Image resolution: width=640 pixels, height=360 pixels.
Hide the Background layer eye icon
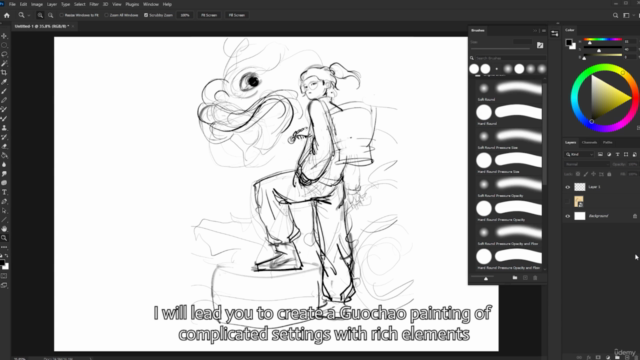click(567, 216)
